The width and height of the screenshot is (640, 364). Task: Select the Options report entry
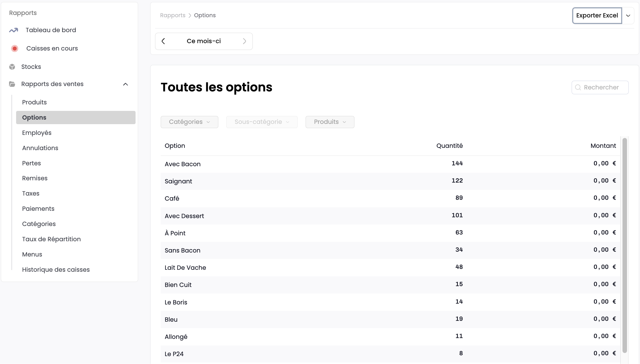[34, 117]
